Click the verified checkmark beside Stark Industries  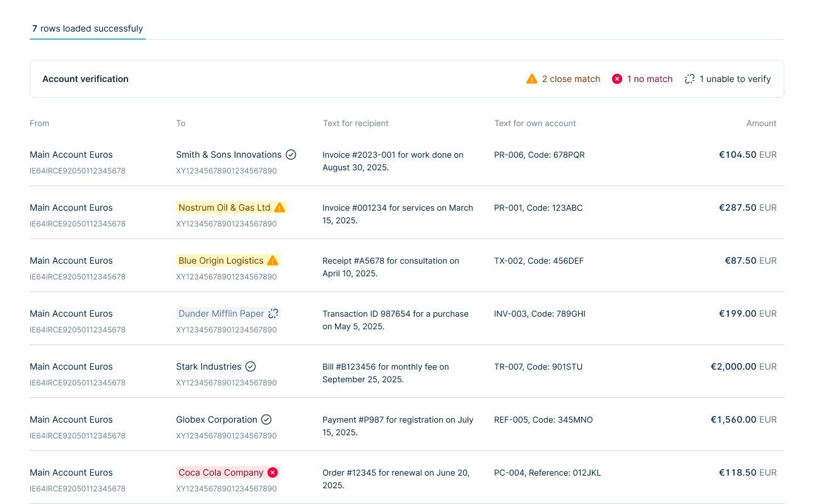[x=251, y=366]
